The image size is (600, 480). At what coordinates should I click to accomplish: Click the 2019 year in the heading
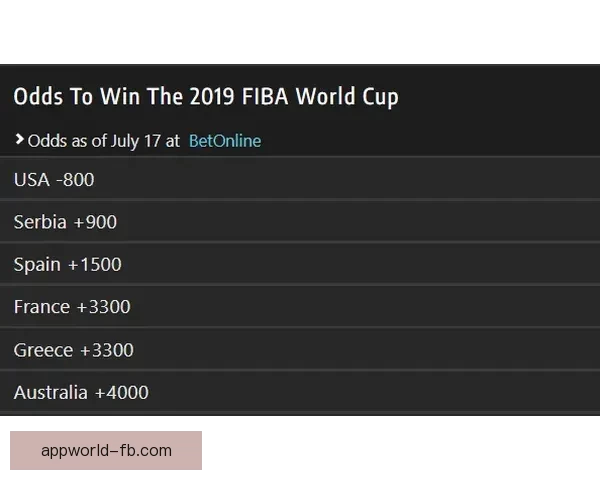[x=208, y=97]
